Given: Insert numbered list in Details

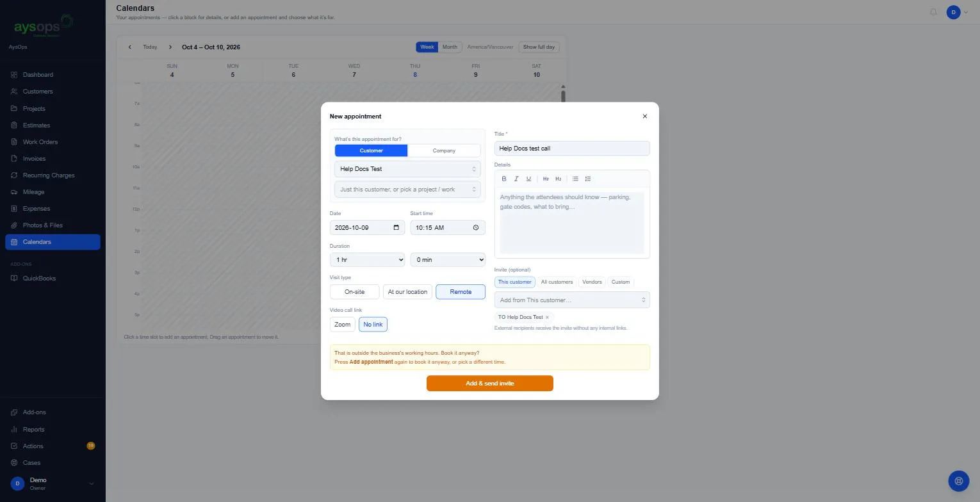Looking at the screenshot, I should [x=588, y=179].
